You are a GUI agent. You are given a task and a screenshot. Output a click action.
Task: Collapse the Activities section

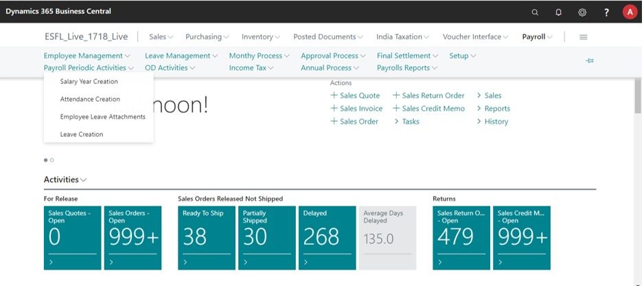pos(65,180)
